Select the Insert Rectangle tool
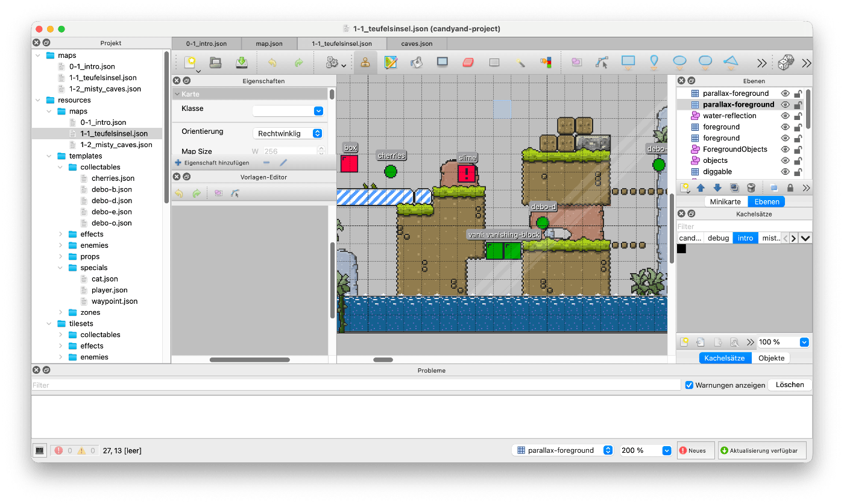 (x=628, y=62)
